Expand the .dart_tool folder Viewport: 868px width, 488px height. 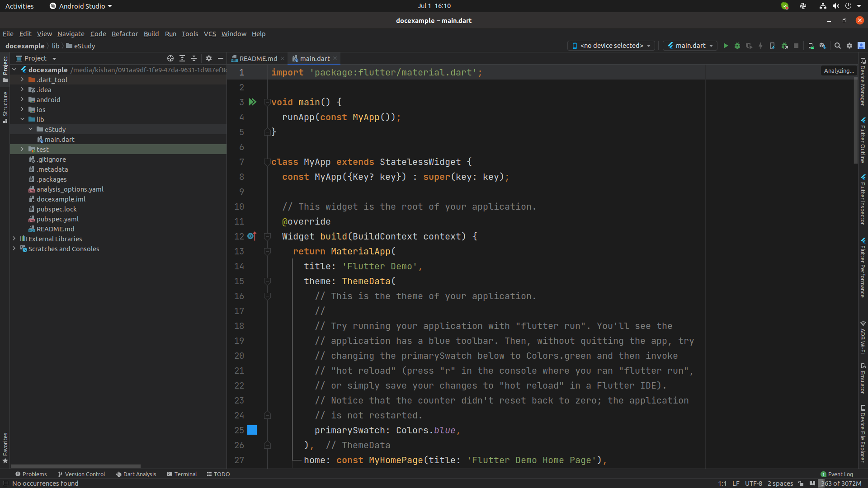[x=22, y=80]
